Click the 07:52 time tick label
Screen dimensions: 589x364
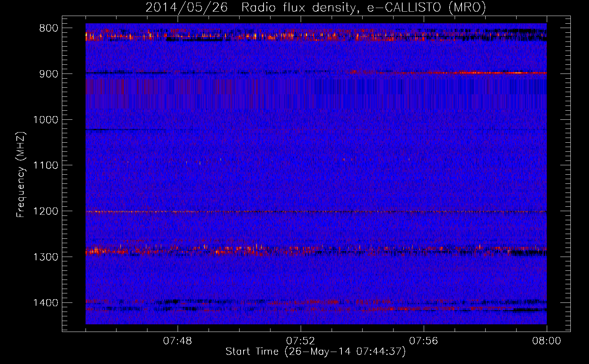tap(301, 341)
